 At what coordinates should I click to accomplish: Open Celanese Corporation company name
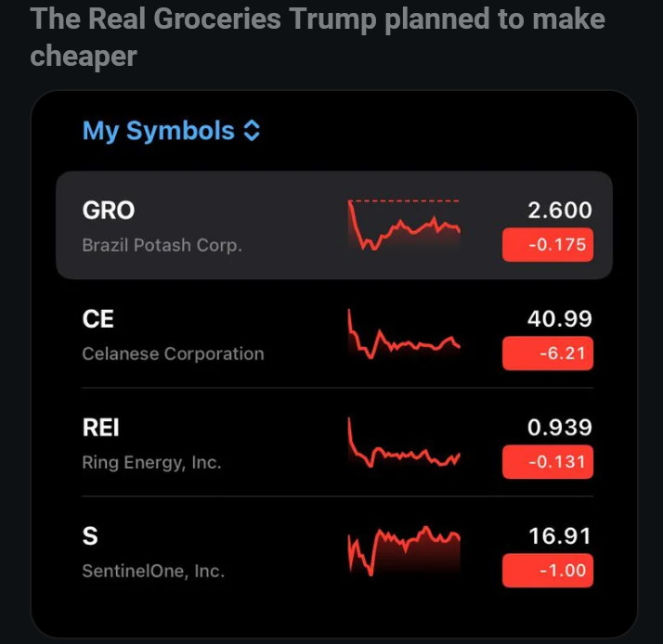tap(173, 354)
